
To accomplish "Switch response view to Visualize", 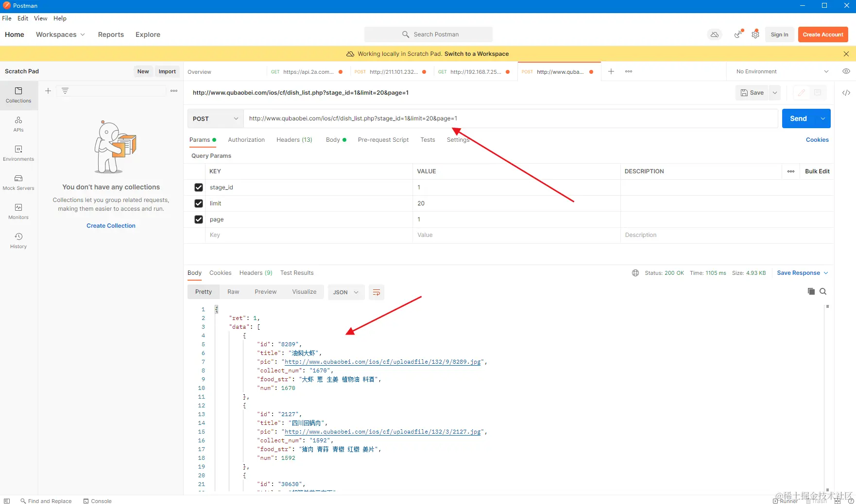I will pos(304,292).
